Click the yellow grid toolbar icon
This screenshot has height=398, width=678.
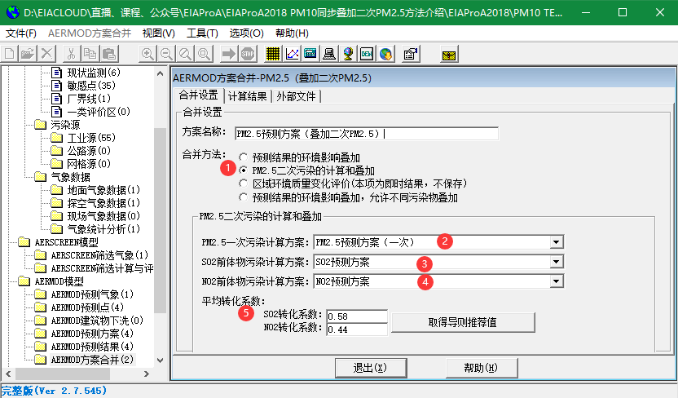[273, 54]
